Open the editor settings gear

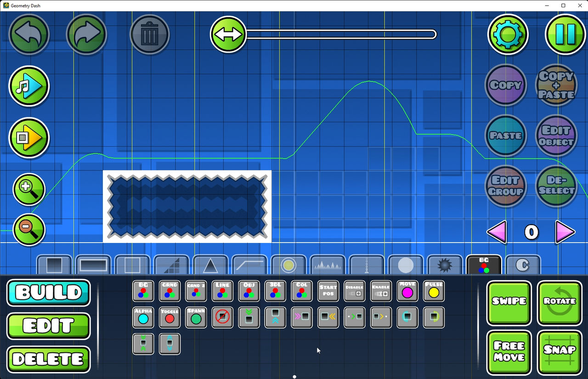[508, 34]
